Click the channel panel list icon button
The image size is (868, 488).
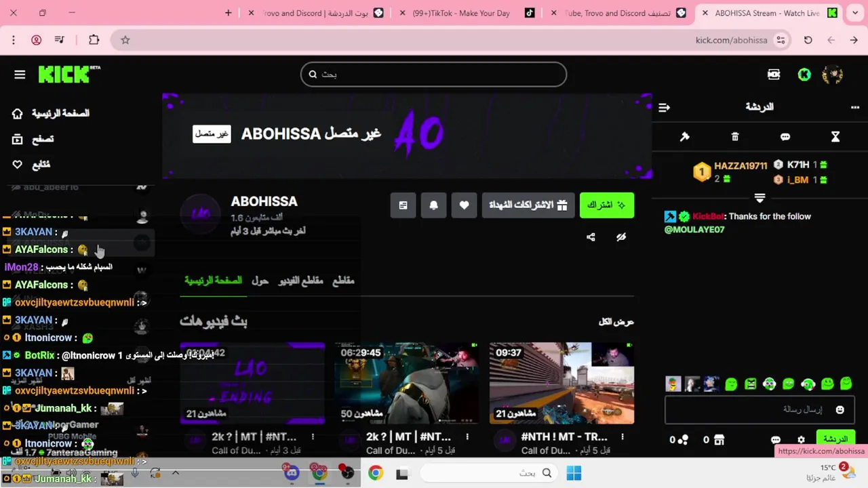[403, 205]
